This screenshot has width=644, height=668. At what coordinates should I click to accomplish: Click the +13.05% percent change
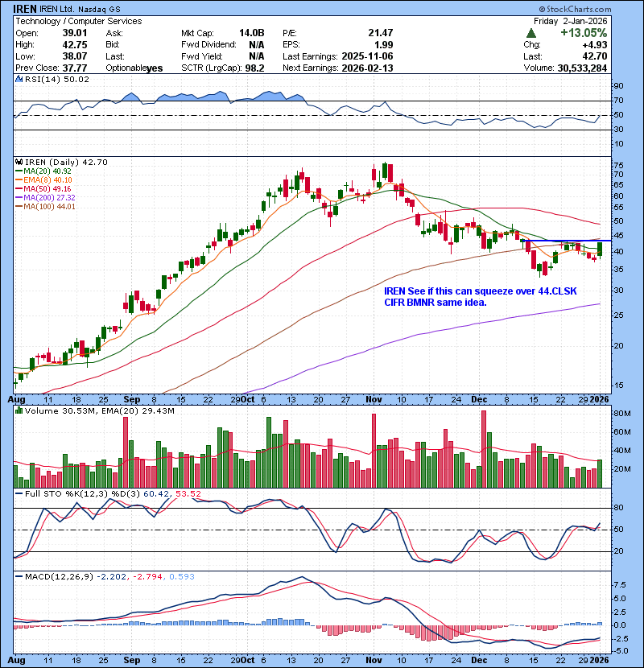point(584,33)
